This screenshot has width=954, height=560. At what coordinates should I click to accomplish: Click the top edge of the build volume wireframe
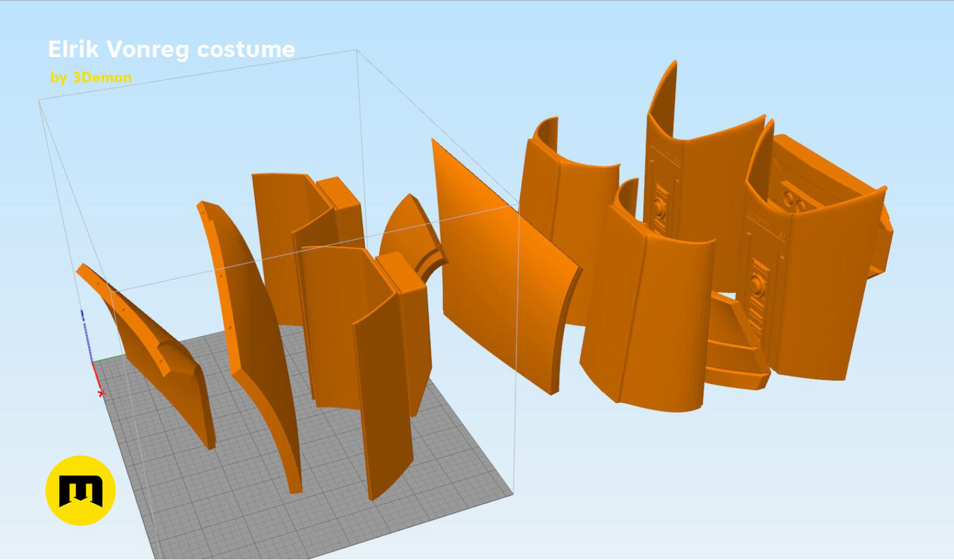pos(198,75)
